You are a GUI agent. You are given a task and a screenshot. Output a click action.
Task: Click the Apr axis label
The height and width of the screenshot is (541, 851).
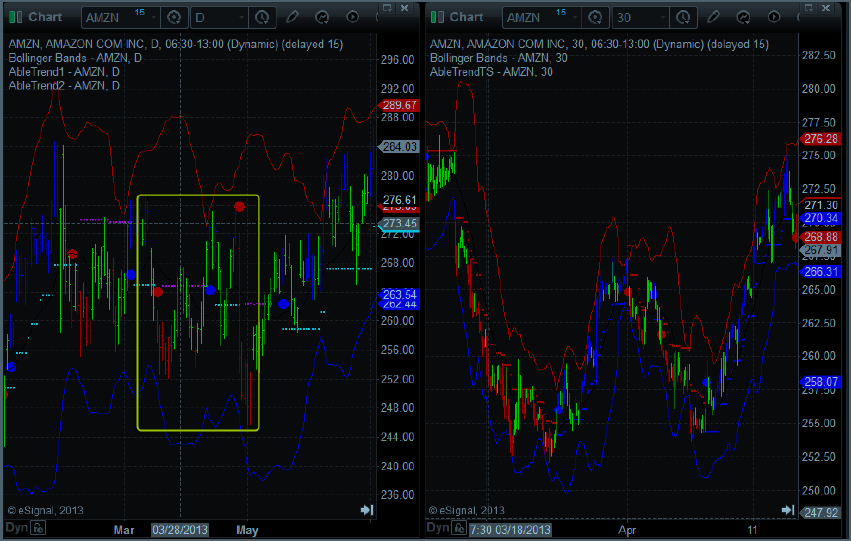tap(627, 530)
